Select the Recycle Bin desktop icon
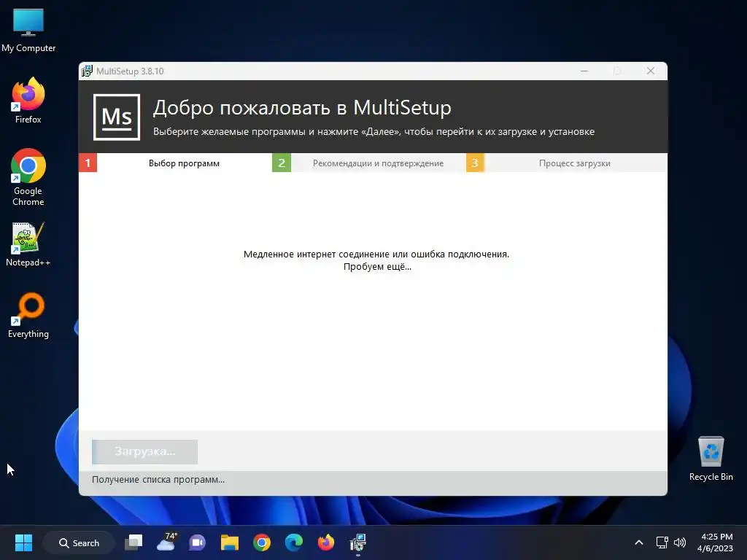 coord(711,459)
